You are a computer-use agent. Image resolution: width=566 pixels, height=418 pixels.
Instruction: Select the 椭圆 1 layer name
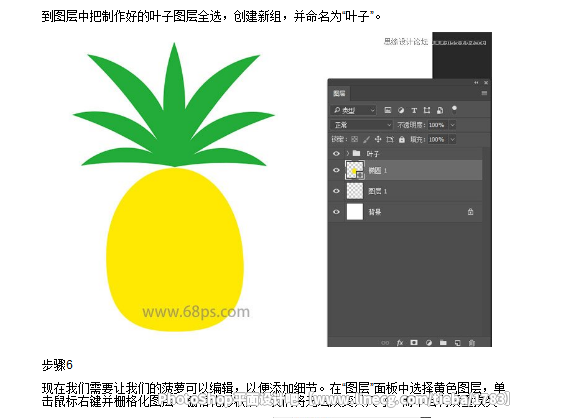click(378, 170)
